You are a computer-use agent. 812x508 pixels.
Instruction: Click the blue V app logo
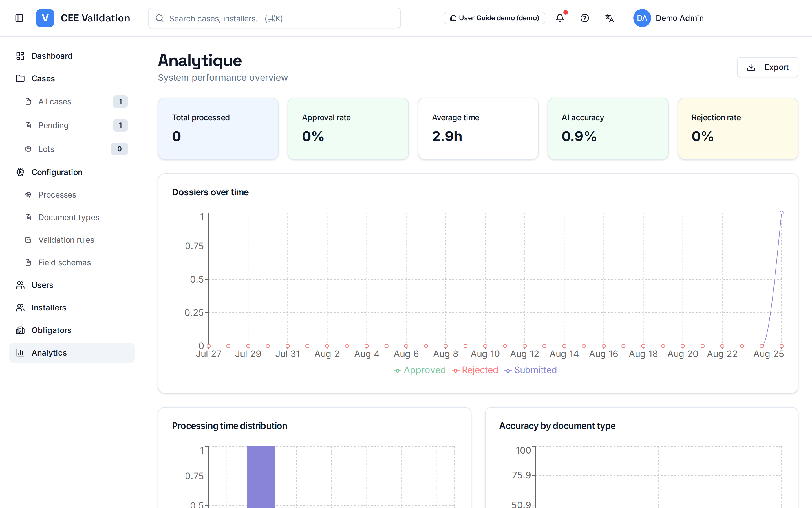click(x=45, y=18)
